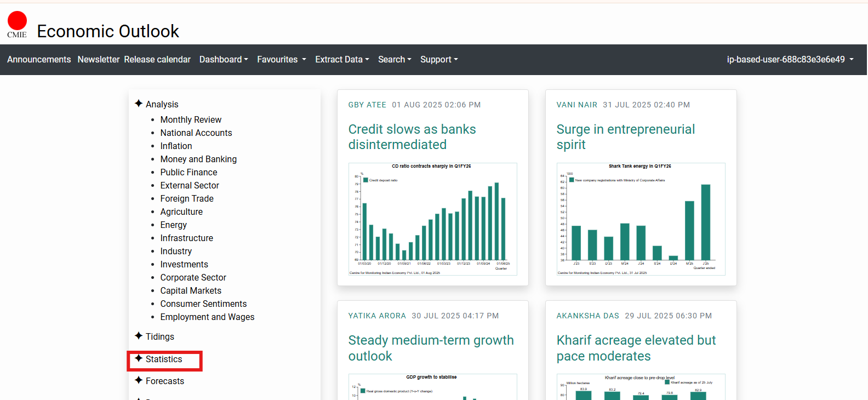The height and width of the screenshot is (400, 868).
Task: Read 'Credit slows as banks disintermediated' article
Action: coord(412,137)
